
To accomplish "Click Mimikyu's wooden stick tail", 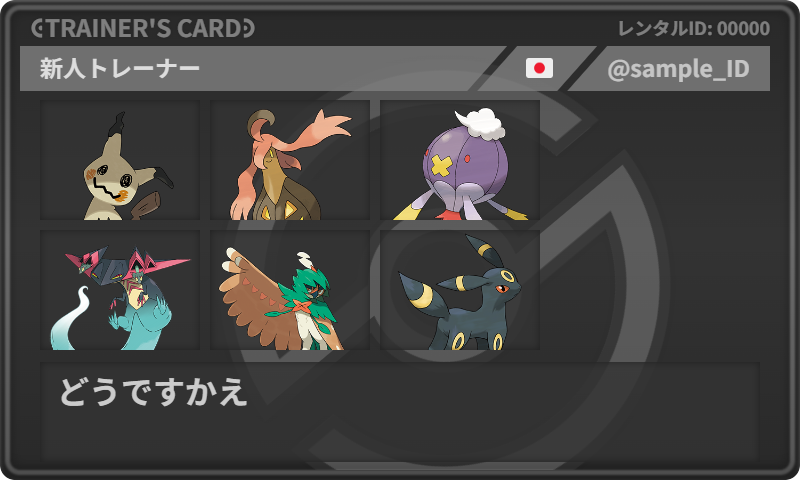I will point(146,206).
